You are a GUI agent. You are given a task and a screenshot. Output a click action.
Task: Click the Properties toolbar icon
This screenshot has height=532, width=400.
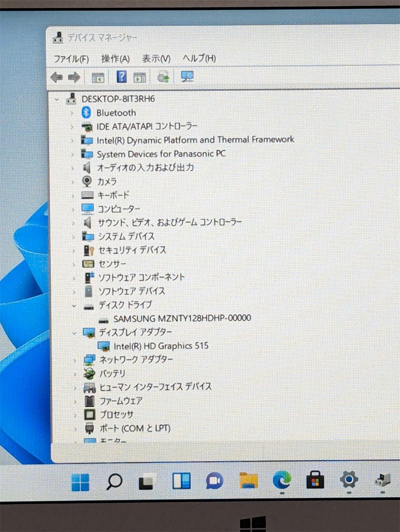(140, 77)
